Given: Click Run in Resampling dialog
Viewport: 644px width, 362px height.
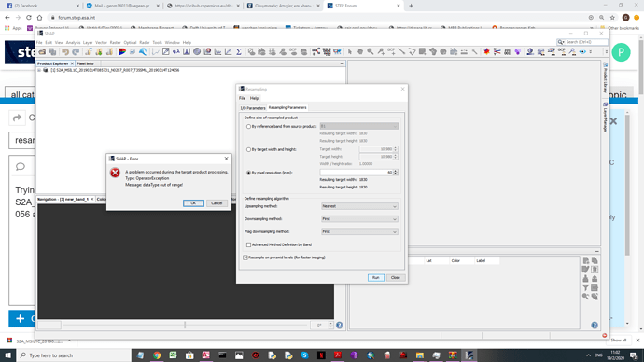Looking at the screenshot, I should tap(376, 278).
